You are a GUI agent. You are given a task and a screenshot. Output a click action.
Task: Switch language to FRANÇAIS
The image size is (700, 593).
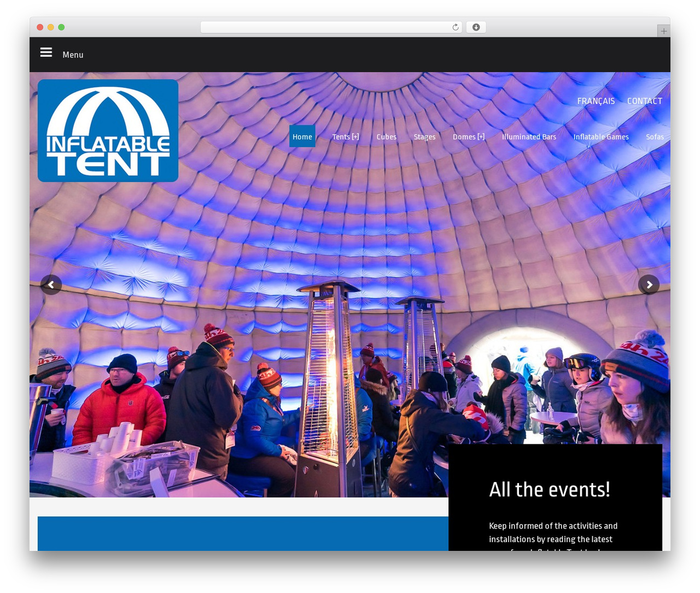pyautogui.click(x=596, y=101)
